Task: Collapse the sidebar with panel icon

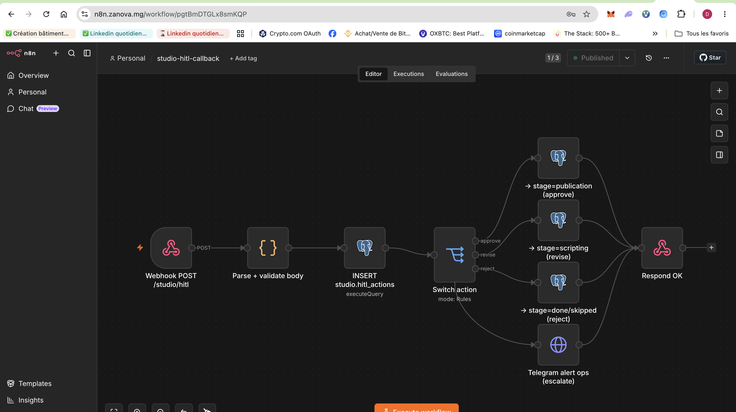Action: 87,53
